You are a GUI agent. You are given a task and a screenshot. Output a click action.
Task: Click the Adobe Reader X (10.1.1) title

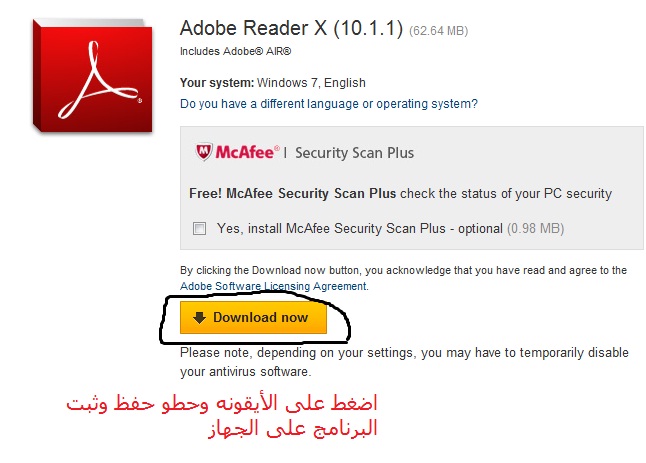tap(291, 28)
